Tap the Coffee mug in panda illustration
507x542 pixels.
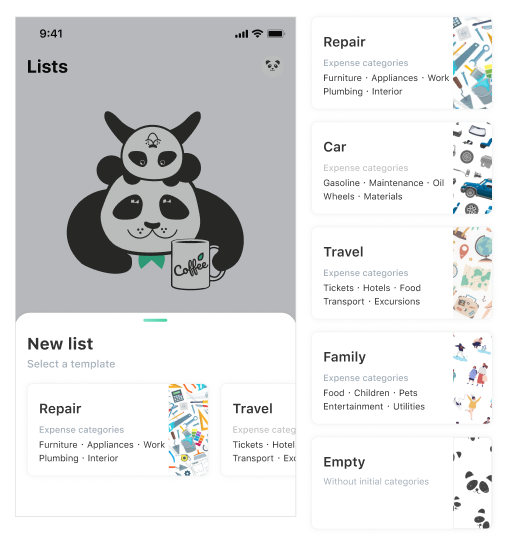195,264
